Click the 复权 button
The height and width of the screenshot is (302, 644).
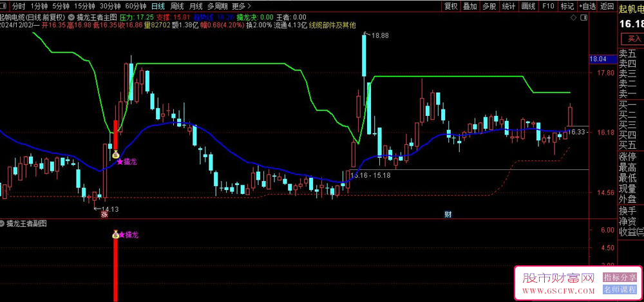451,6
